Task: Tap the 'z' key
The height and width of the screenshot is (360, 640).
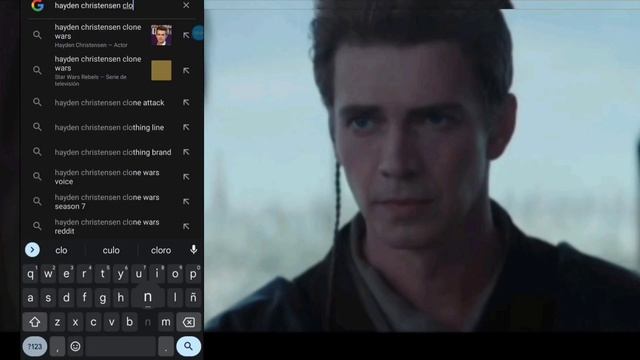Action: [57, 322]
